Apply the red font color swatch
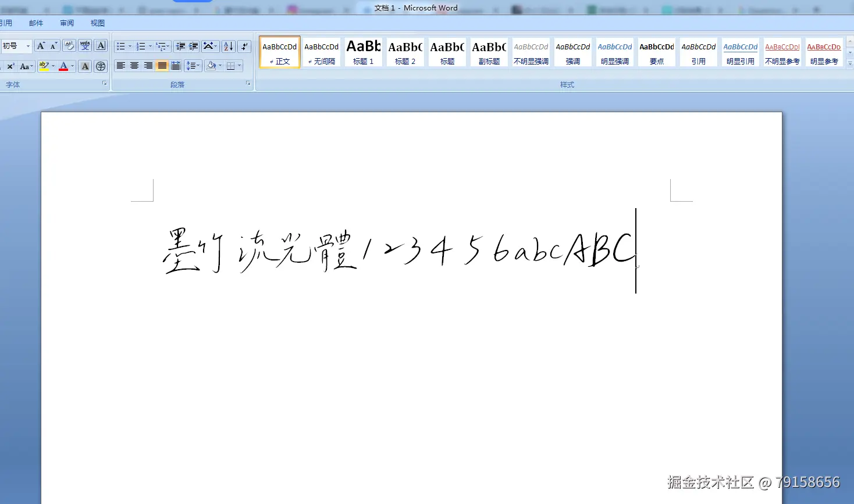Image resolution: width=854 pixels, height=504 pixels. coord(63,66)
